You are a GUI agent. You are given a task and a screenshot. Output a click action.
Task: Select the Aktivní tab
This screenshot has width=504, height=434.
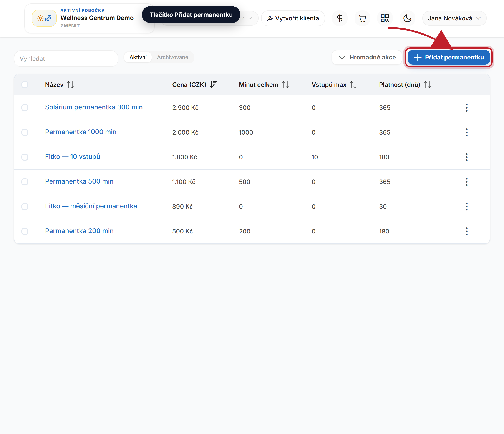(x=138, y=57)
